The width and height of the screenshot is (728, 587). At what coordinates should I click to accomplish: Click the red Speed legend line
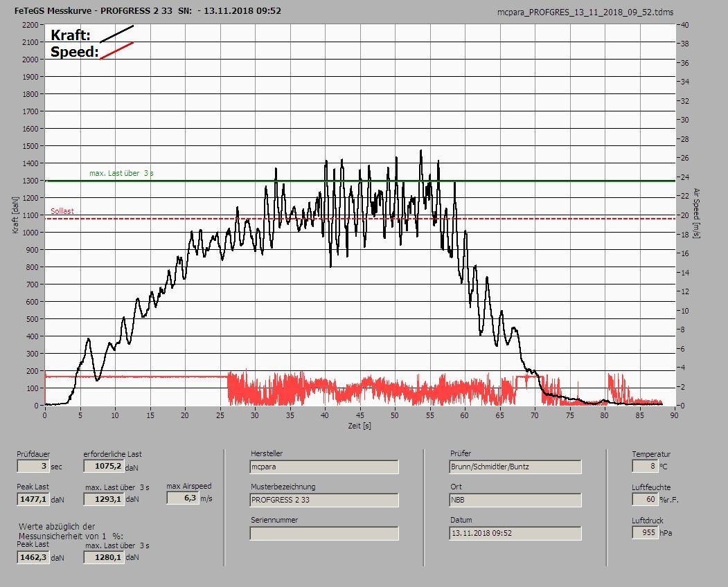pyautogui.click(x=117, y=51)
